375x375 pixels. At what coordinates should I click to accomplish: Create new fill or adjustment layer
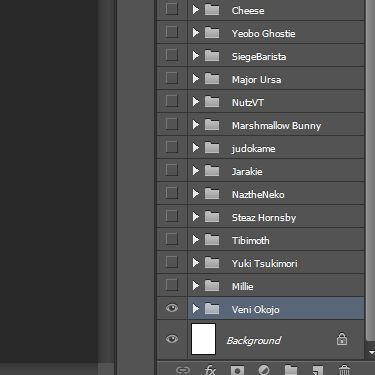(264, 370)
